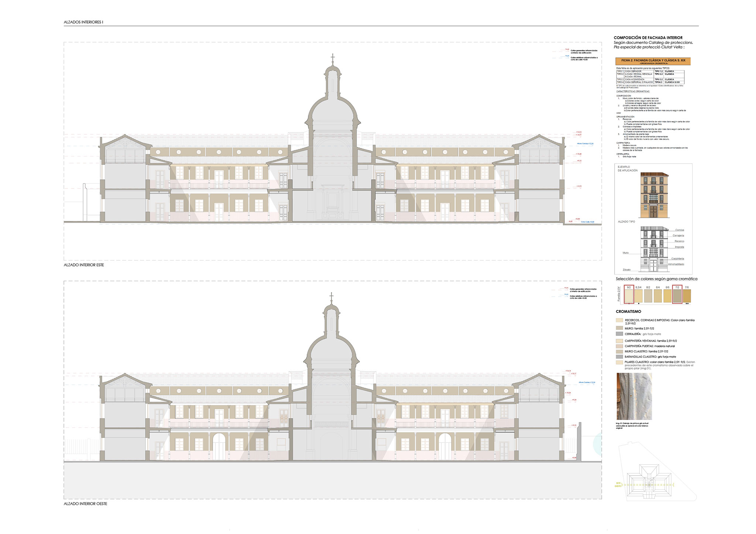Click the ALZADO INTERIOR OESTE caption
The height and width of the screenshot is (534, 756).
coord(85,503)
